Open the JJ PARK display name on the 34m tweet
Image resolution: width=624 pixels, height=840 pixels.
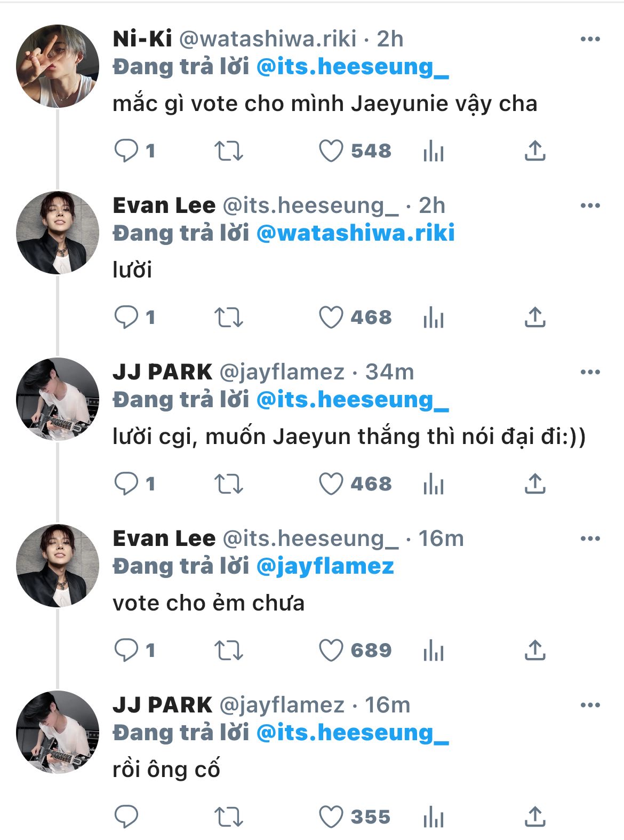(162, 372)
